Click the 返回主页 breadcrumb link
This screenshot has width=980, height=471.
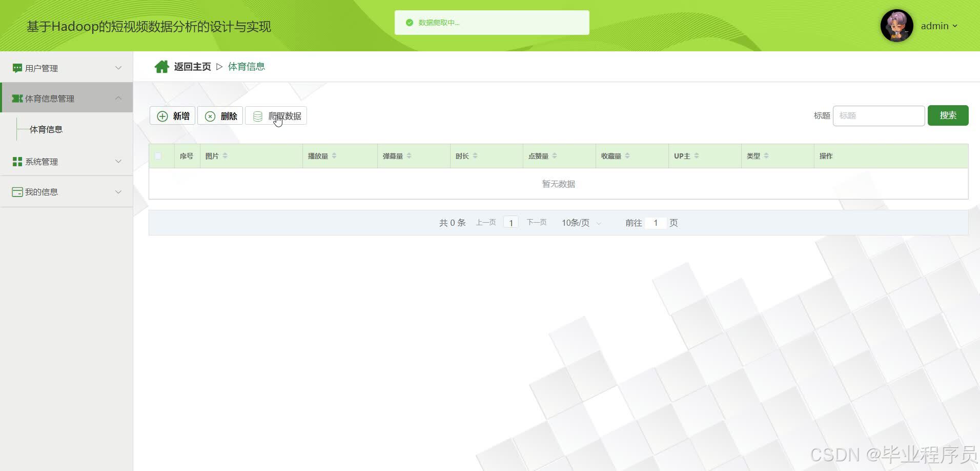(x=192, y=67)
